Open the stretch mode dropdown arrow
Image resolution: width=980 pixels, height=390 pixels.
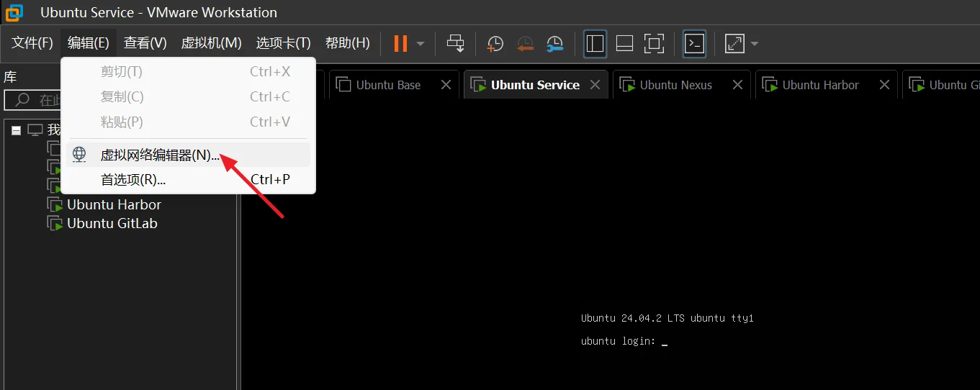[755, 44]
